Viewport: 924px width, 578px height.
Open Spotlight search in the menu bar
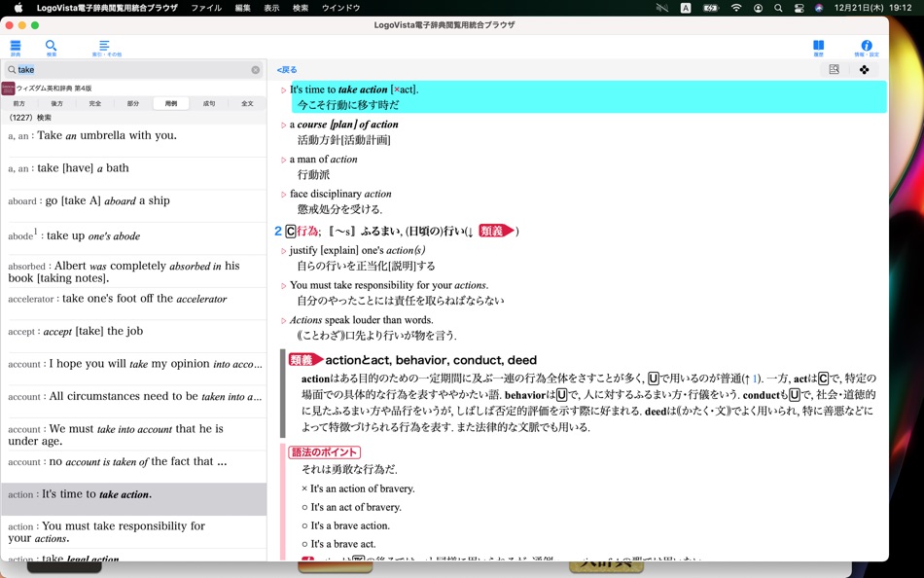[778, 8]
